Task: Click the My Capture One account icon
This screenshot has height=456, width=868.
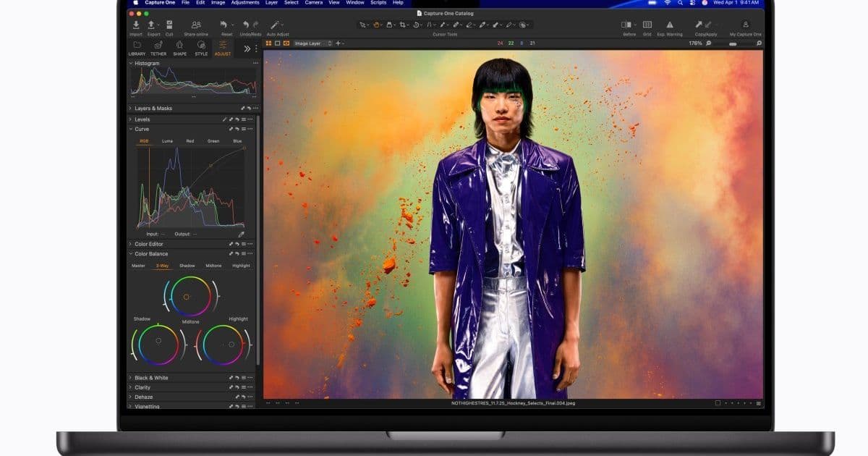Action: [746, 25]
